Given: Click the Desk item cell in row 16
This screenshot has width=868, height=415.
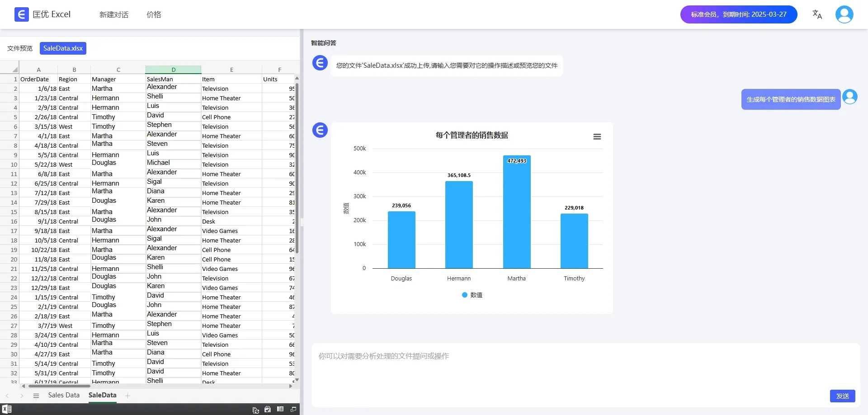Looking at the screenshot, I should tap(231, 221).
